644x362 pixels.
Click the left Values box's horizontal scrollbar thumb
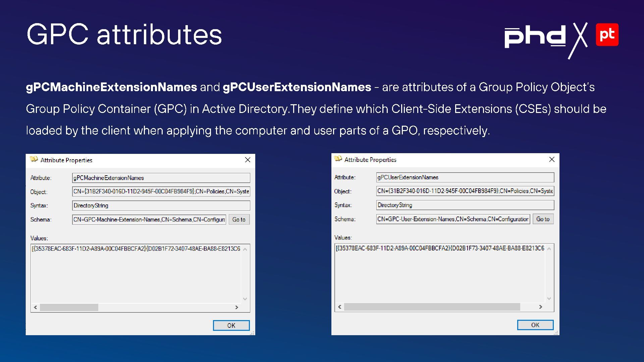click(x=69, y=307)
